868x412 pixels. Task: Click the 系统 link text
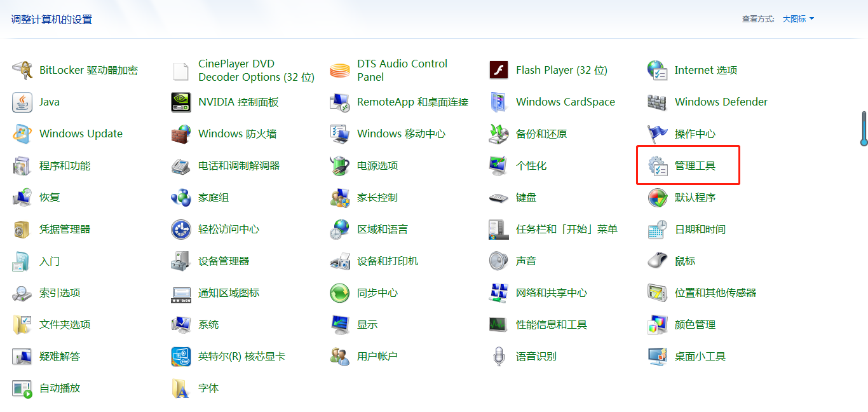tap(208, 324)
